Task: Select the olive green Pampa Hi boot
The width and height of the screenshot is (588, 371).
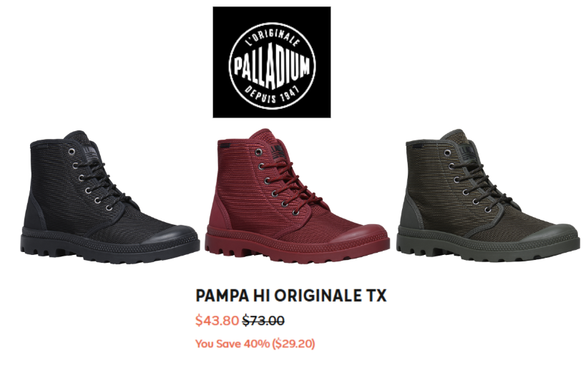Action: pyautogui.click(x=489, y=196)
